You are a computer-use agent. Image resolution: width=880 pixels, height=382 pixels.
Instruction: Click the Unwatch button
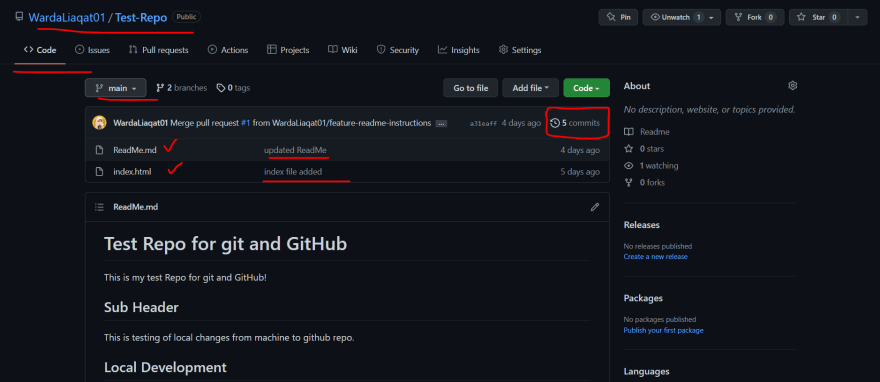674,17
